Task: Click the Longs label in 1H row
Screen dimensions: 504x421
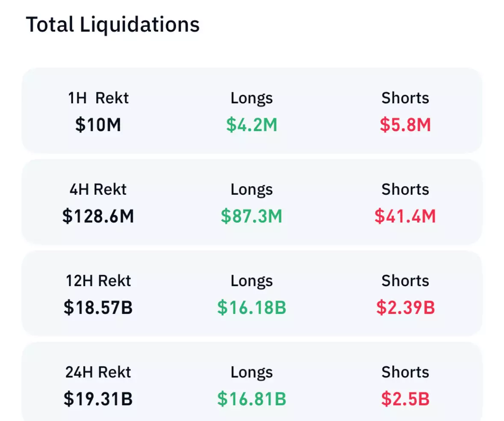Action: pos(252,98)
